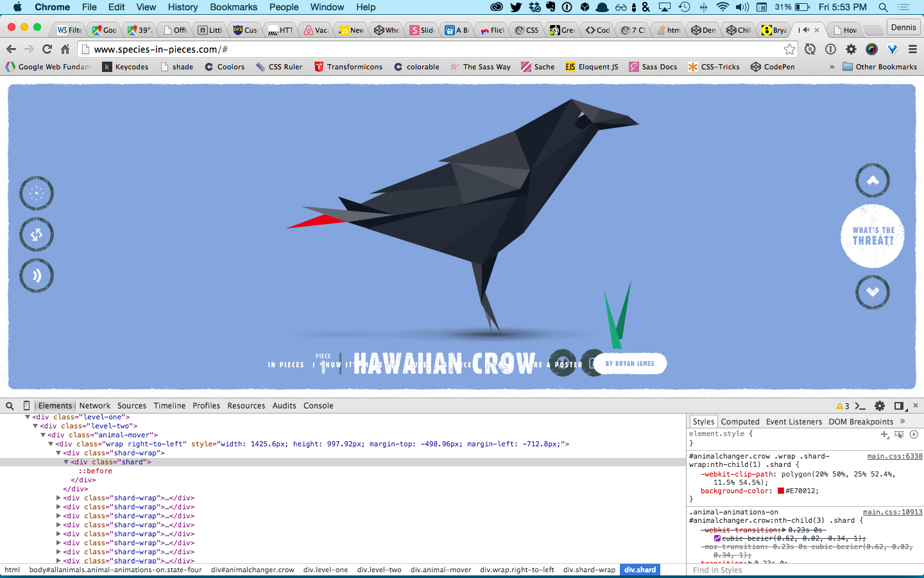Screen dimensions: 924x578
Task: Open the DOM Breakpoints tab
Action: pyautogui.click(x=860, y=422)
